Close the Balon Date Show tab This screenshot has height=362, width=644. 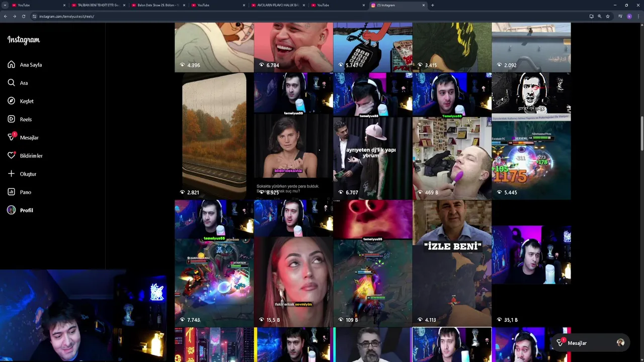[184, 5]
